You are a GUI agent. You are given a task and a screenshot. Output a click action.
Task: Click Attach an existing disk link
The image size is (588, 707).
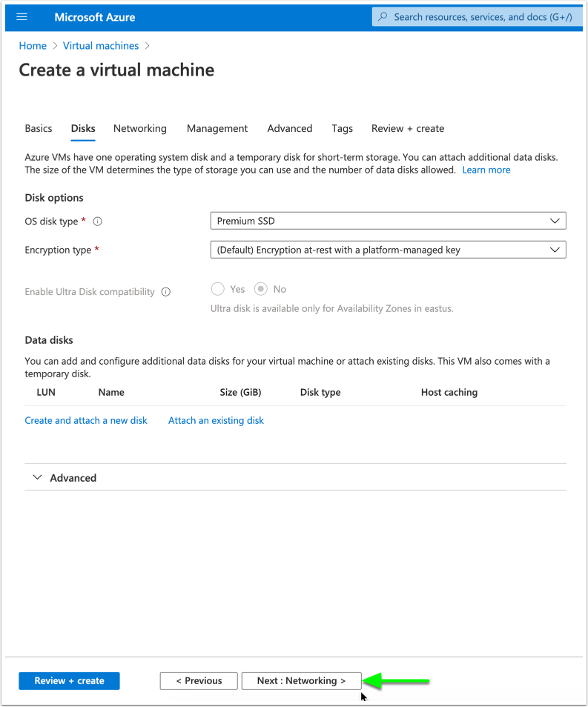tap(216, 420)
